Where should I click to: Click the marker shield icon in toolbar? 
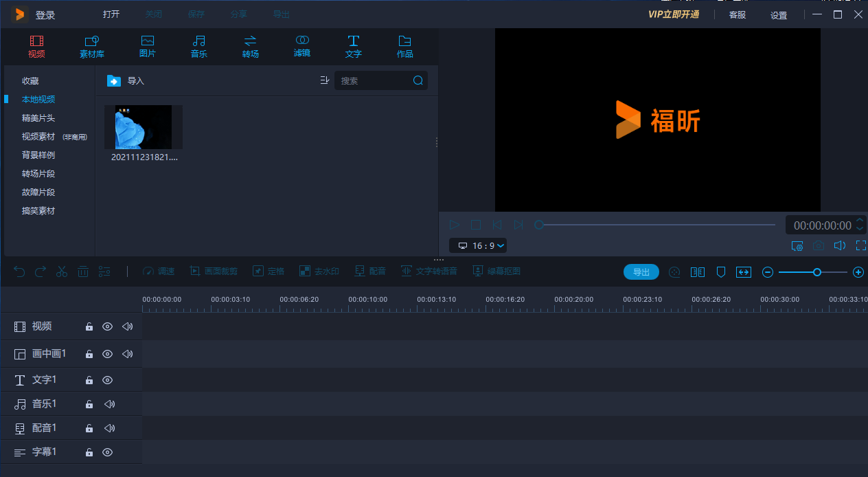point(721,272)
